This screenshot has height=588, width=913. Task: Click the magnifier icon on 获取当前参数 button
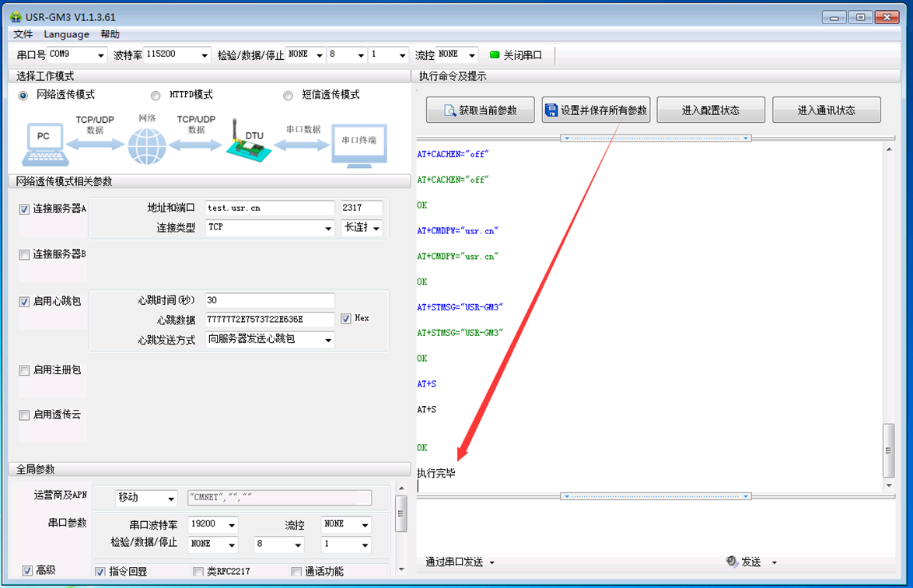tap(450, 110)
